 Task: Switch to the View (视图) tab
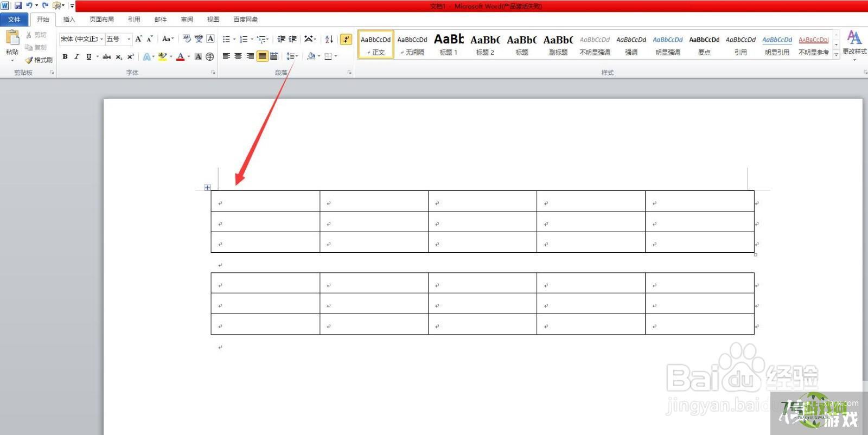click(213, 20)
